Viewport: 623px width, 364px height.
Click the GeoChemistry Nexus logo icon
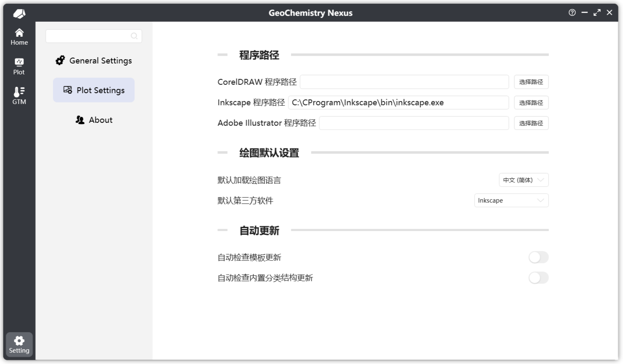(19, 13)
